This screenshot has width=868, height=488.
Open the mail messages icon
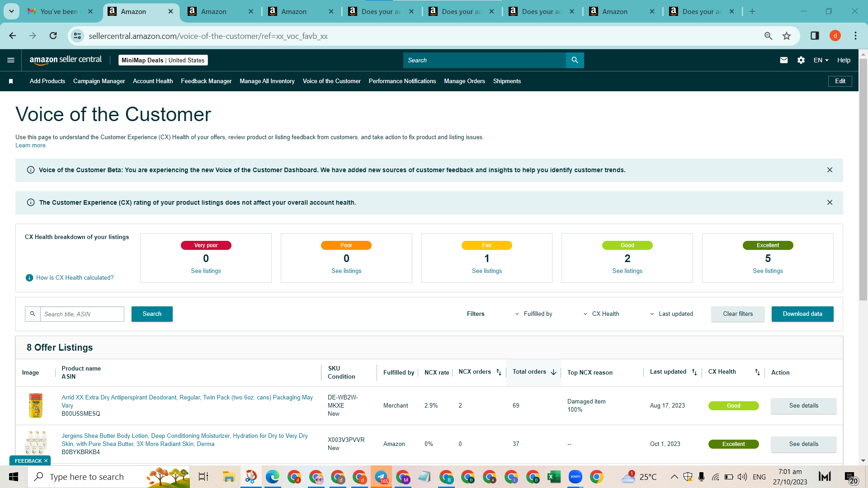click(x=784, y=60)
